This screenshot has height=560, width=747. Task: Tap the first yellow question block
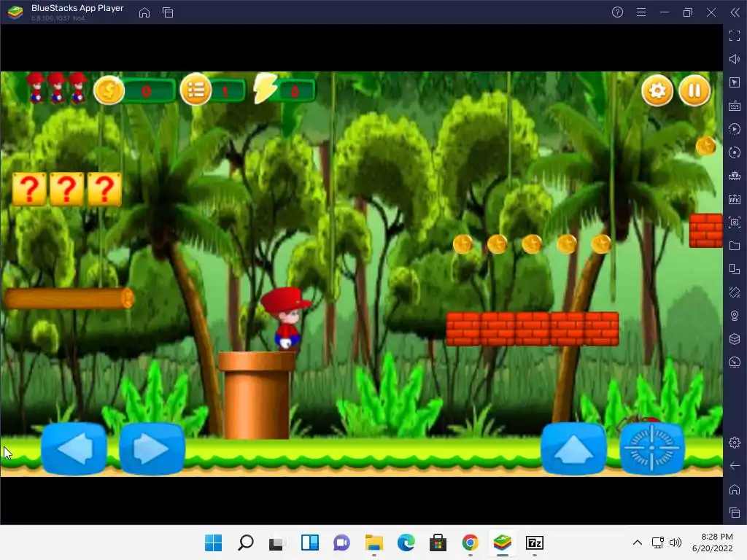point(29,189)
